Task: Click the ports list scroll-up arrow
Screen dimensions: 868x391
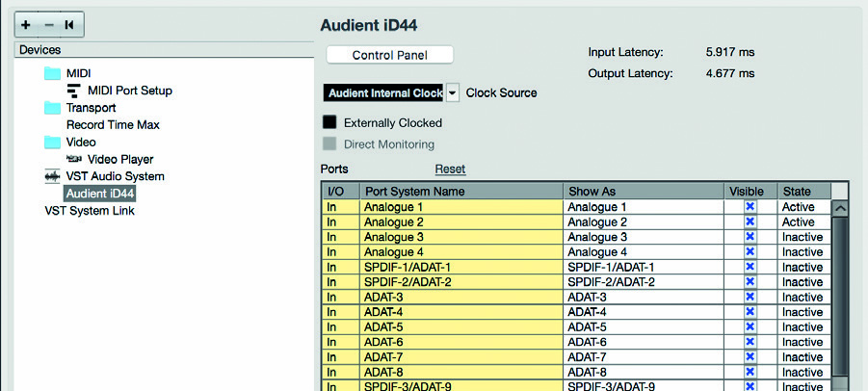Action: [x=840, y=208]
